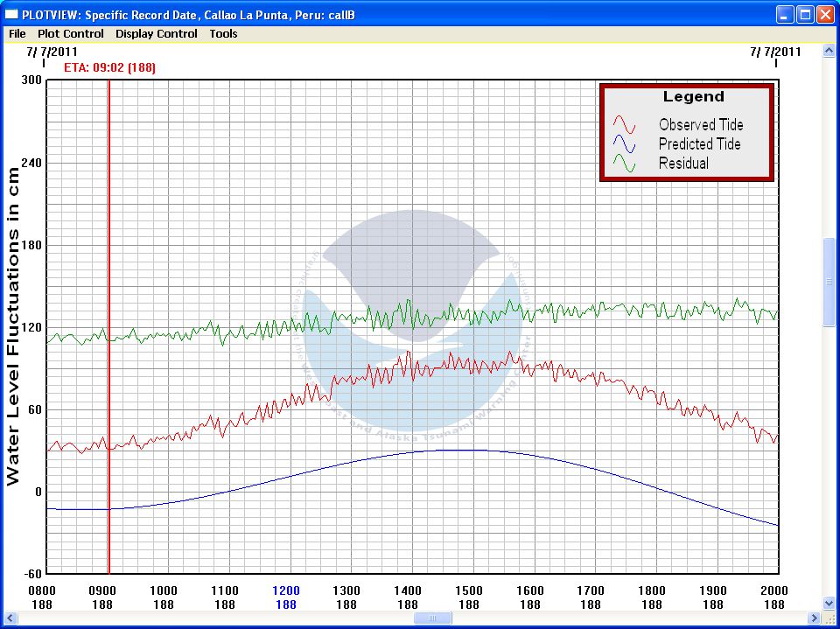The width and height of the screenshot is (840, 629).
Task: Click the top-left 7/ 7/2011 date label
Action: pyautogui.click(x=52, y=52)
